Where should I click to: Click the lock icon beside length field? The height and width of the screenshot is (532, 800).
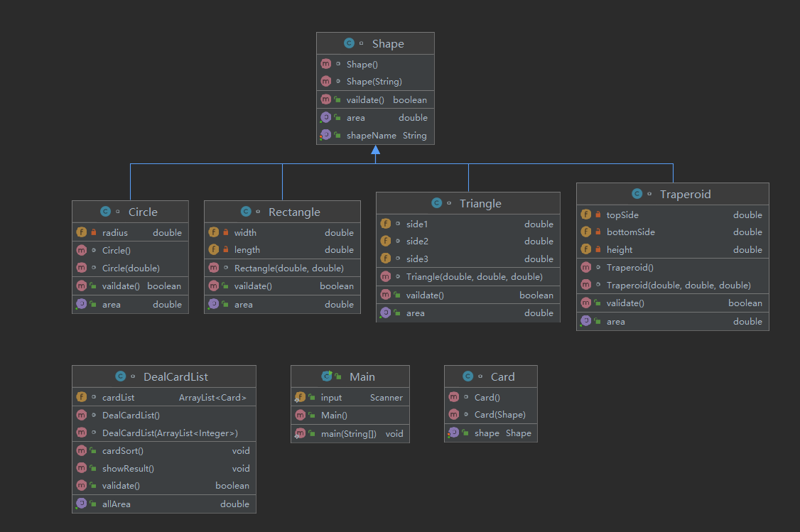click(x=226, y=249)
